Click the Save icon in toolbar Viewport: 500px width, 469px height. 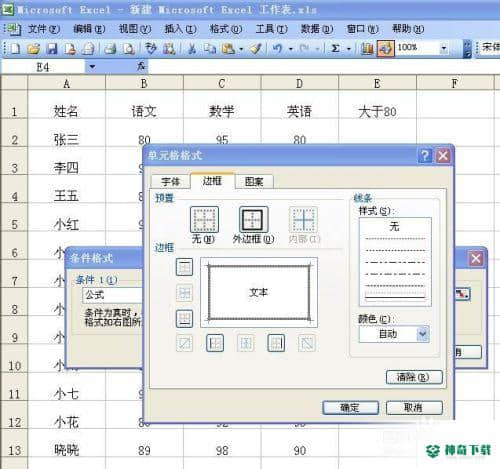(x=52, y=49)
